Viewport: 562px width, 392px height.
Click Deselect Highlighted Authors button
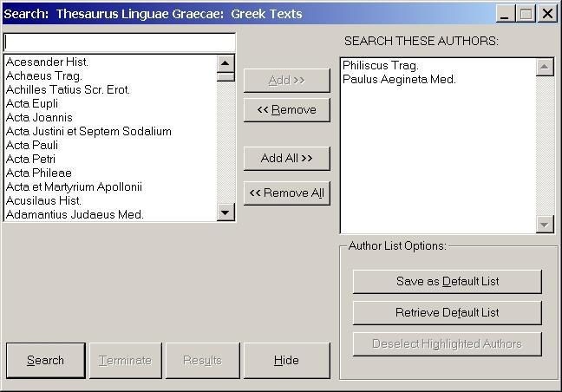448,344
